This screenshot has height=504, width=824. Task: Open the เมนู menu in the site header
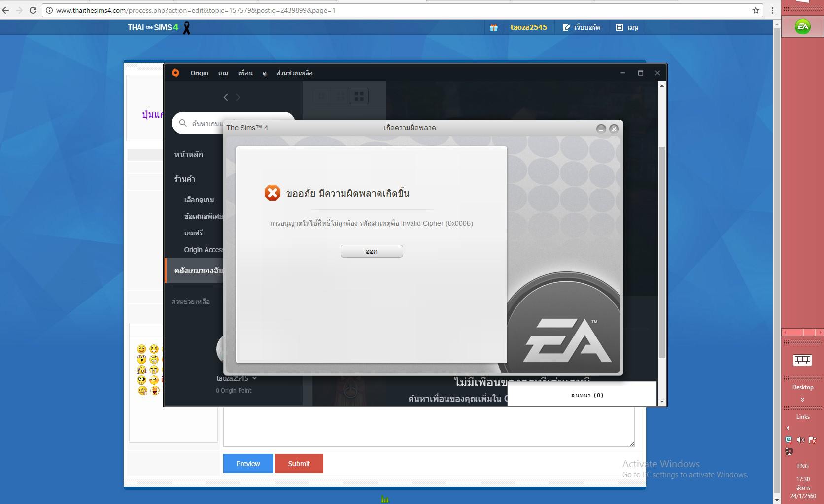(x=627, y=27)
